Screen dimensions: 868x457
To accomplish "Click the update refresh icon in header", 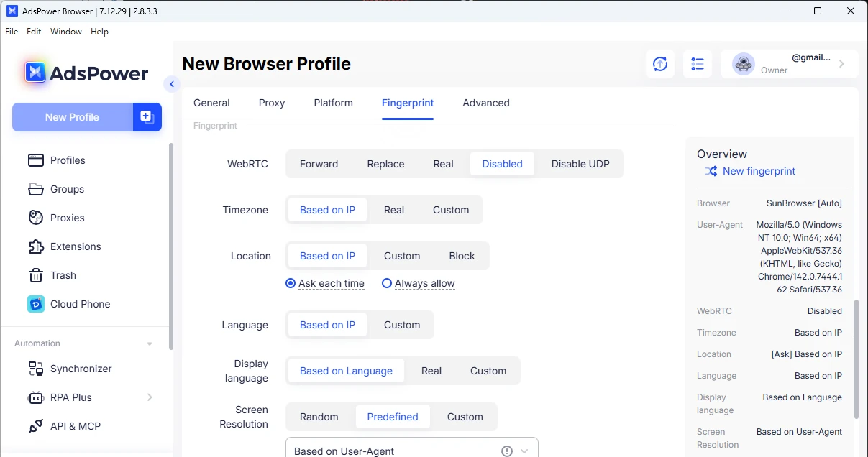I will pyautogui.click(x=659, y=64).
